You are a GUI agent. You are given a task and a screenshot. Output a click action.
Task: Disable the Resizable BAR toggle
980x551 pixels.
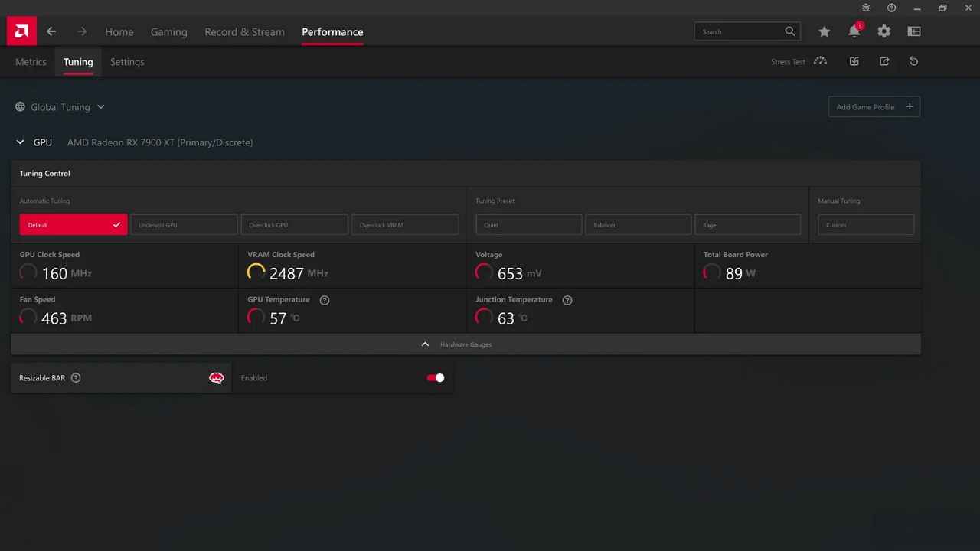(436, 378)
